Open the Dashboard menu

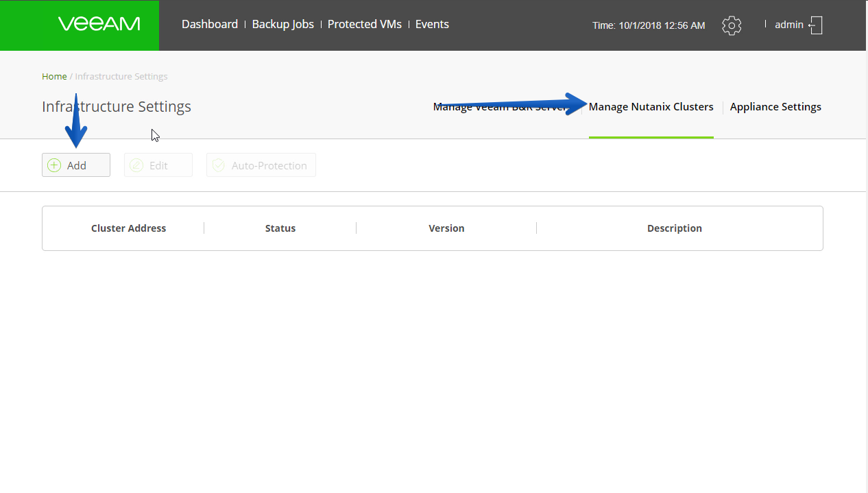click(x=210, y=24)
